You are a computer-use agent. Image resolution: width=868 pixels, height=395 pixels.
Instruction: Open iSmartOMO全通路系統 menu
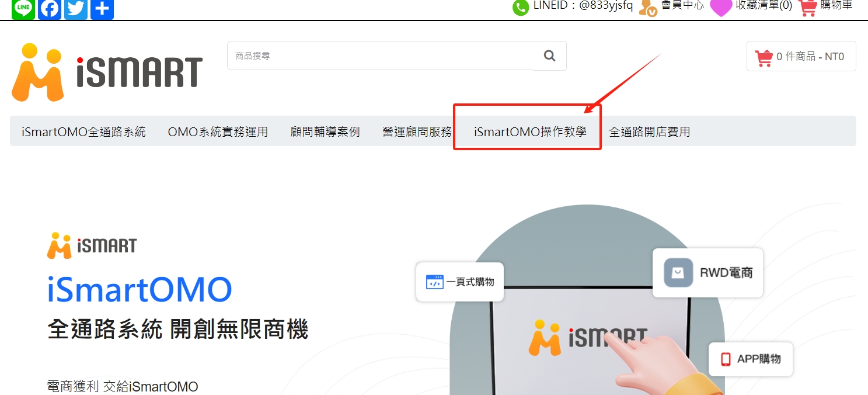(x=83, y=131)
